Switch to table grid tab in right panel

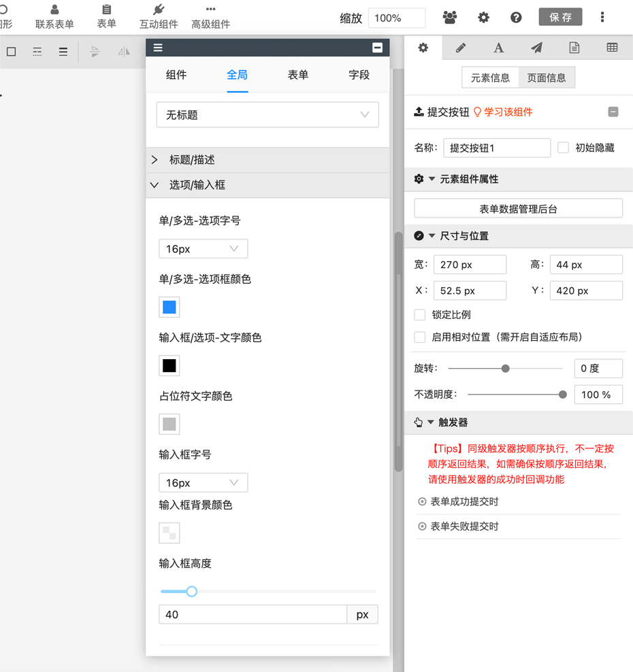coord(612,48)
